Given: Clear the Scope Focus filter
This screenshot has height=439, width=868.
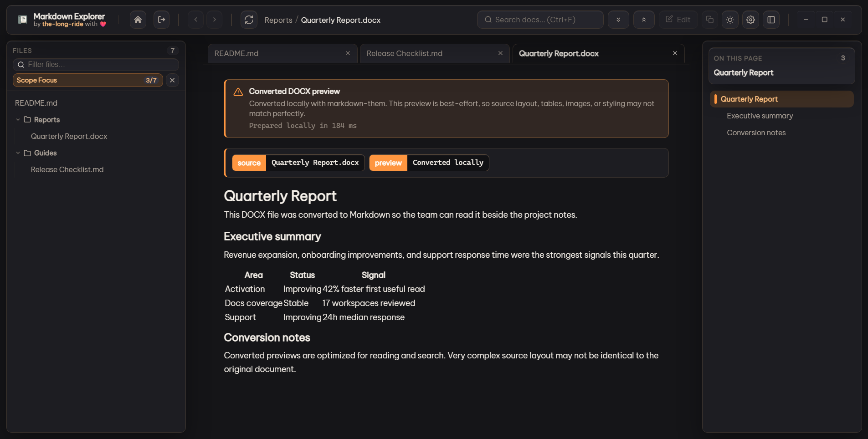Looking at the screenshot, I should click(172, 80).
